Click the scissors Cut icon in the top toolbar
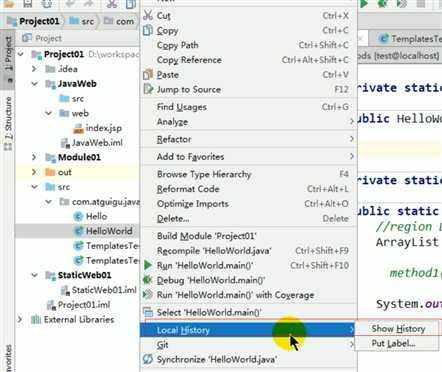 112,4
